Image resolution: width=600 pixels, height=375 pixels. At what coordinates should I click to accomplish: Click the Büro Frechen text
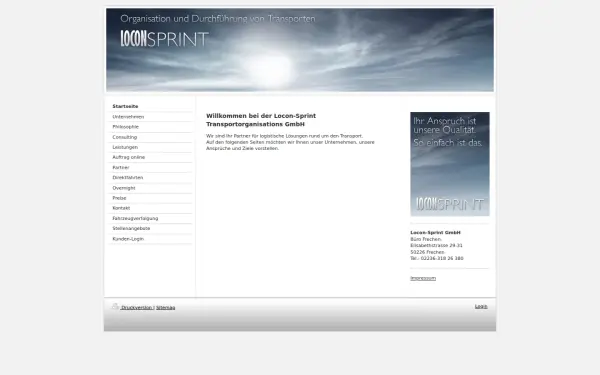426,239
